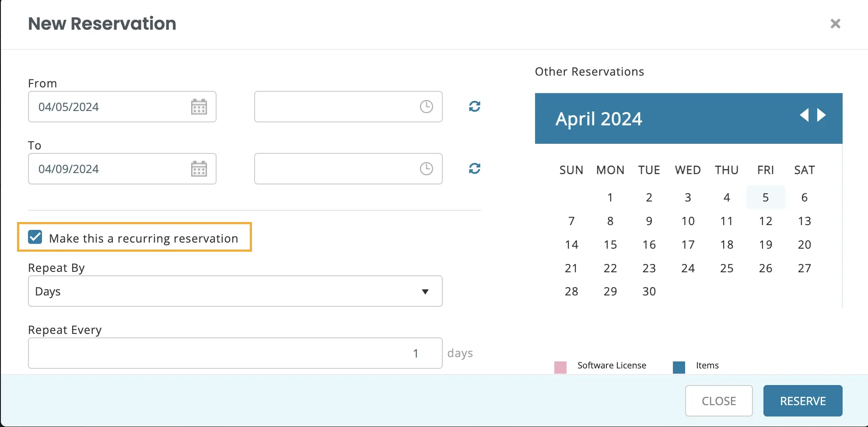Expand the Days selection menu

tap(235, 291)
